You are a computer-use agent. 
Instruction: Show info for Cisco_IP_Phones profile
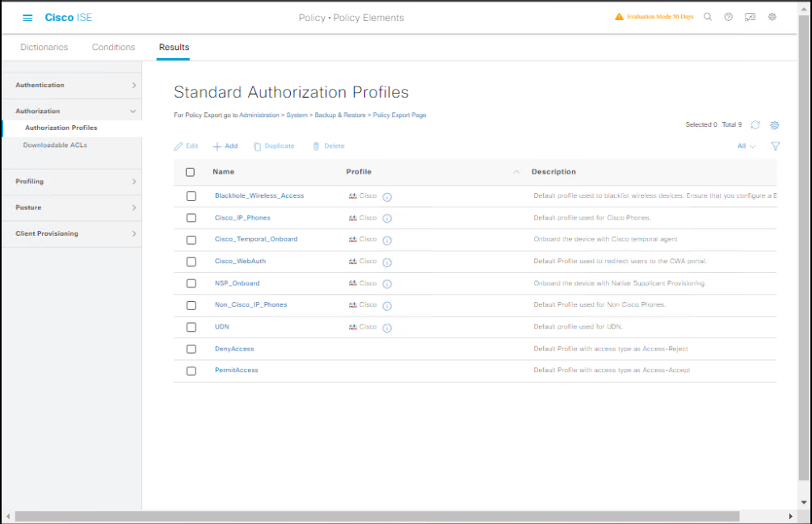387,218
